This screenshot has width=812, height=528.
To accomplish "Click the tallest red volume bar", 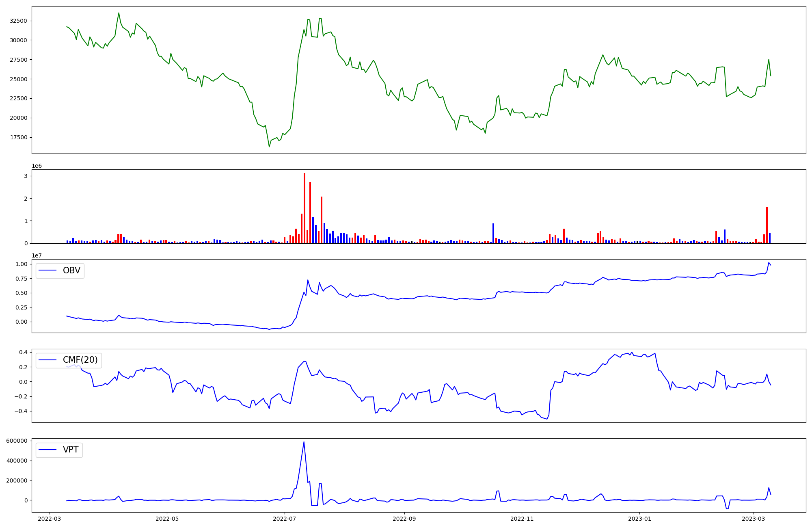I will pos(304,208).
